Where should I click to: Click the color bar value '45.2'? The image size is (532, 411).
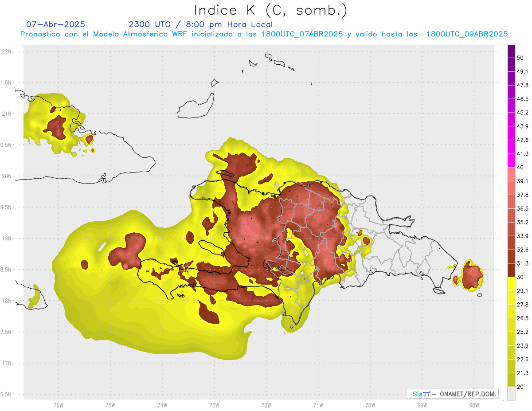pyautogui.click(x=523, y=113)
